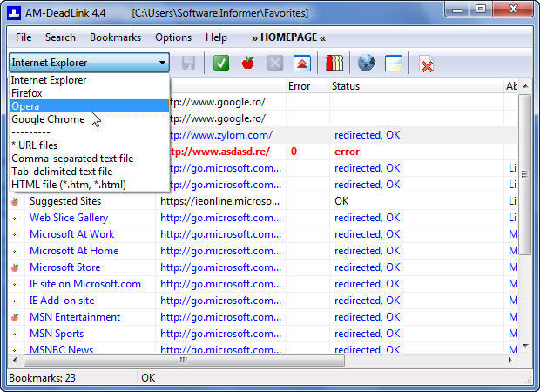Viewport: 540px width, 392px height.
Task: Click the AM-DeadLink title bar app icon
Action: point(14,13)
